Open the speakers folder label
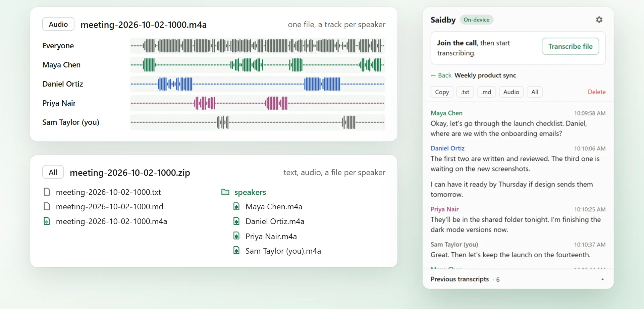 (x=250, y=192)
